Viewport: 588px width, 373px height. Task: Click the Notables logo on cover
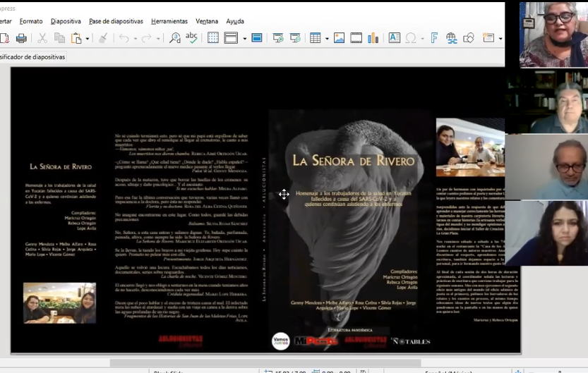[411, 341]
